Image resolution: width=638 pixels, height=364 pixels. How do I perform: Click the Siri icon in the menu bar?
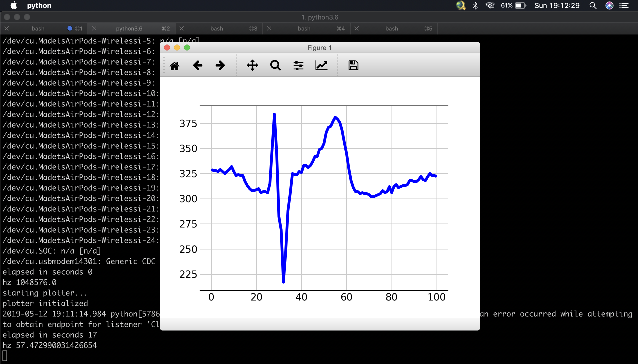coord(609,5)
